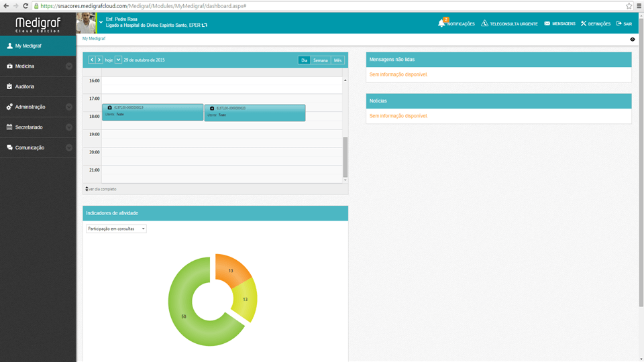Open the calendar date picker dropdown arrow
644x362 pixels.
[x=119, y=60]
